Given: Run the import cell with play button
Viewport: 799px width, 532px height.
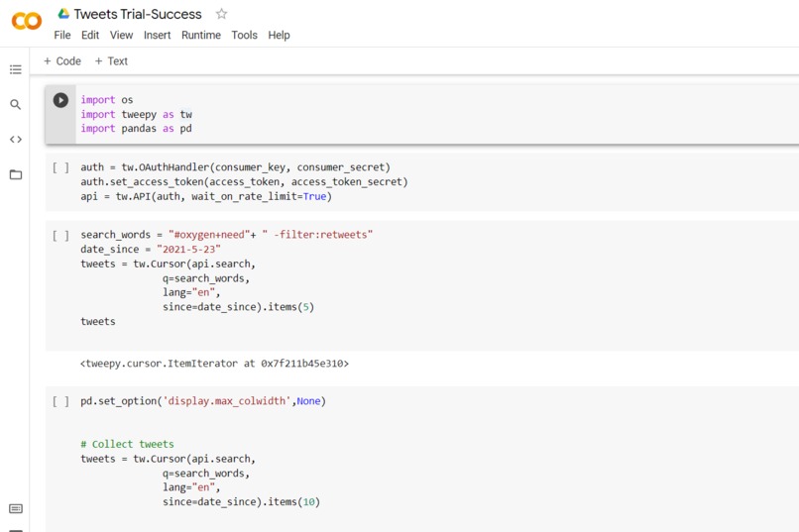Looking at the screenshot, I should [x=60, y=100].
